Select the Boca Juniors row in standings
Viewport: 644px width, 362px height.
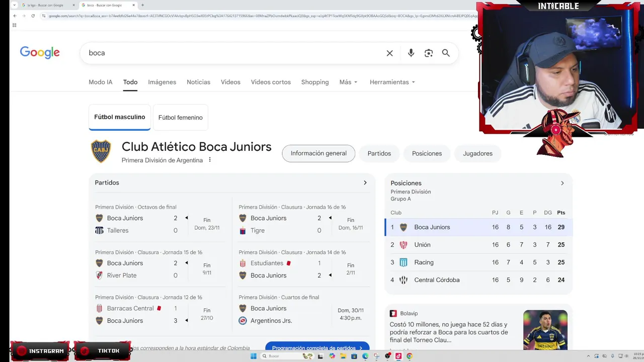tap(478, 227)
